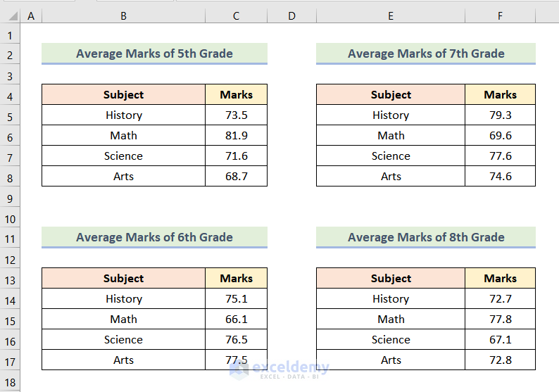
Task: Select row 4 header
Action: tap(11, 95)
